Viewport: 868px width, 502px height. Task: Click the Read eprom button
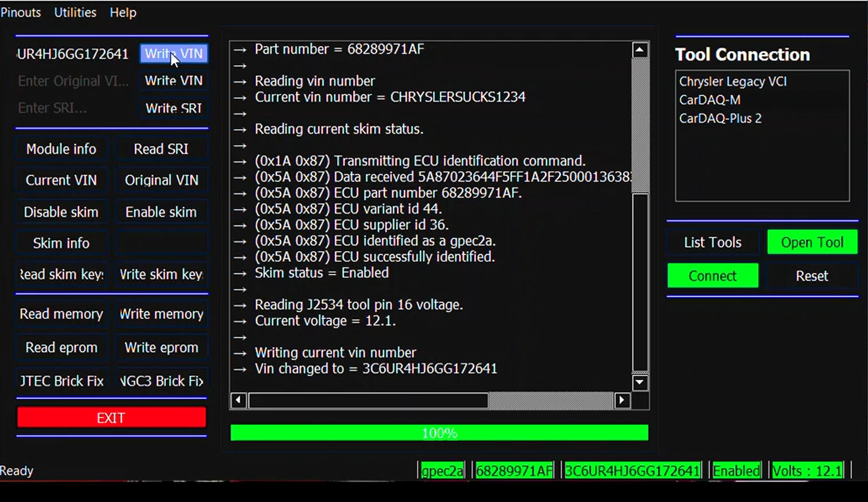[61, 348]
